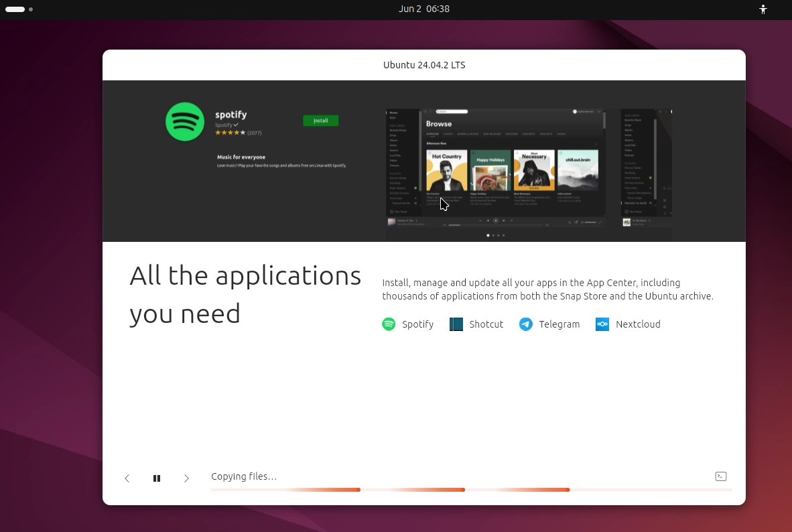792x532 pixels.
Task: Click the large Spotify logo in banner
Action: 185,122
